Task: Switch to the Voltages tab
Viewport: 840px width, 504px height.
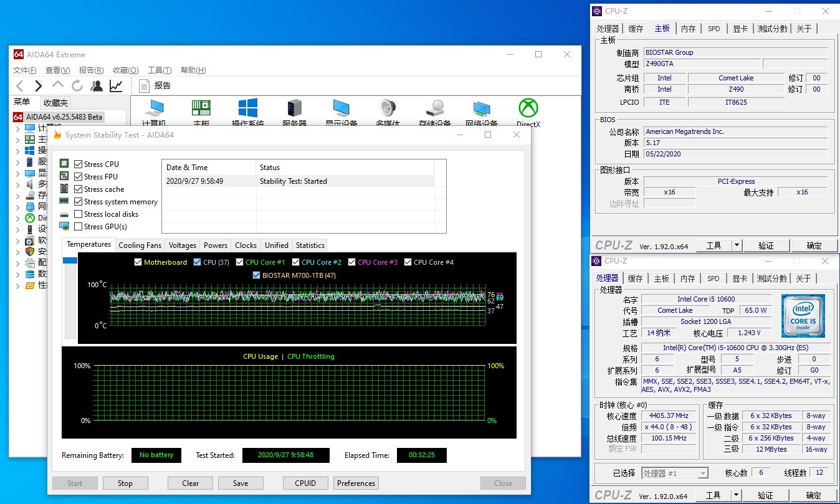Action: pyautogui.click(x=183, y=245)
